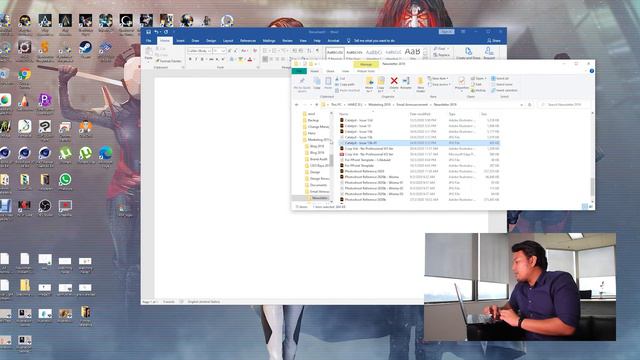Viewport: 640px width, 360px height.
Task: Click Copy icon in Explorer Clipboard group
Action: (317, 81)
